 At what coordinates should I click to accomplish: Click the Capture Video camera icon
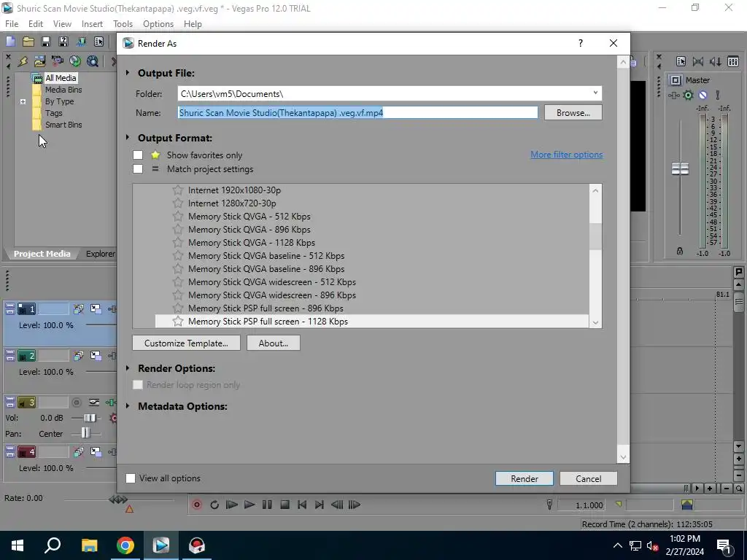tap(57, 61)
